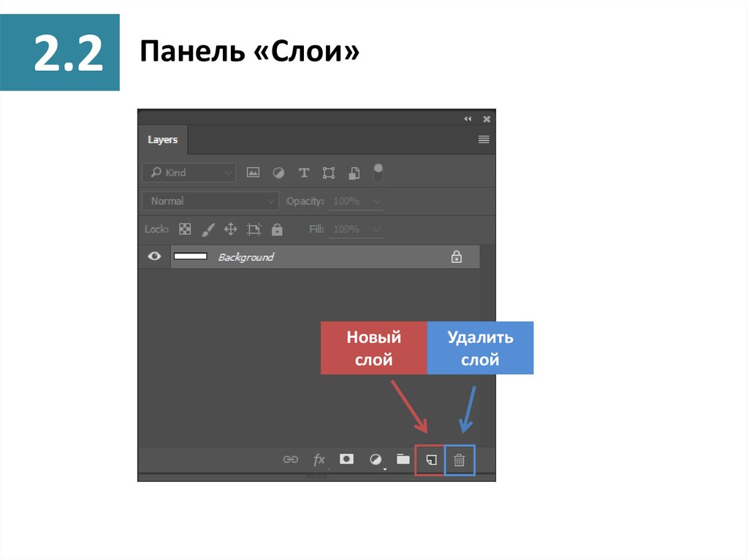Create a new adjustment layer
748x560 pixels.
tap(375, 459)
